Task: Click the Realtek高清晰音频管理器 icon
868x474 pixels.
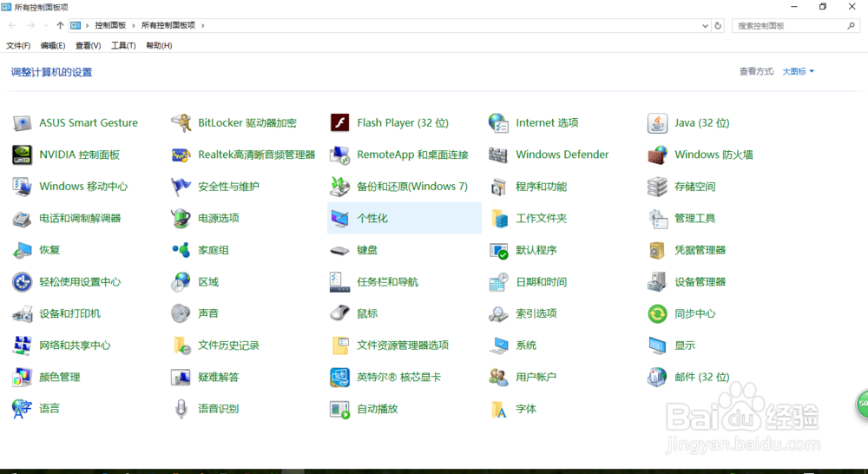Action: 181,155
